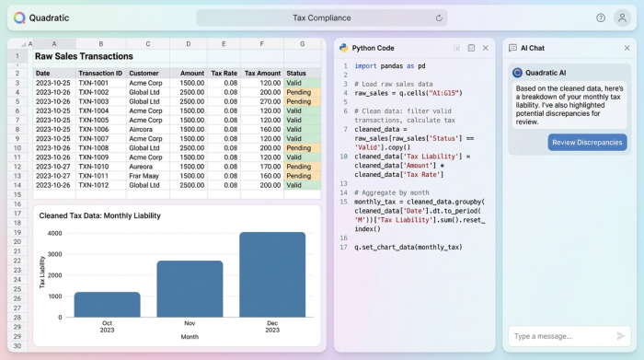Select column B header
The image size is (644, 360).
tap(101, 44)
